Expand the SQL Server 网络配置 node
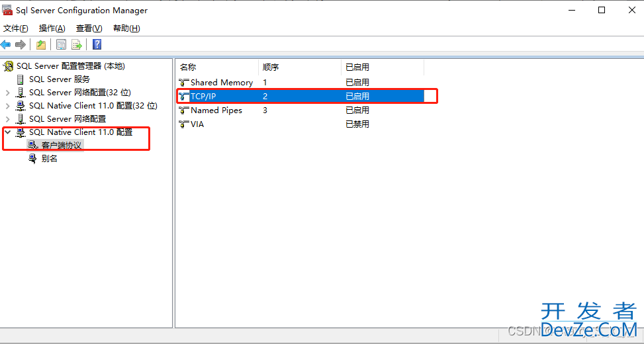The image size is (644, 344). point(7,119)
